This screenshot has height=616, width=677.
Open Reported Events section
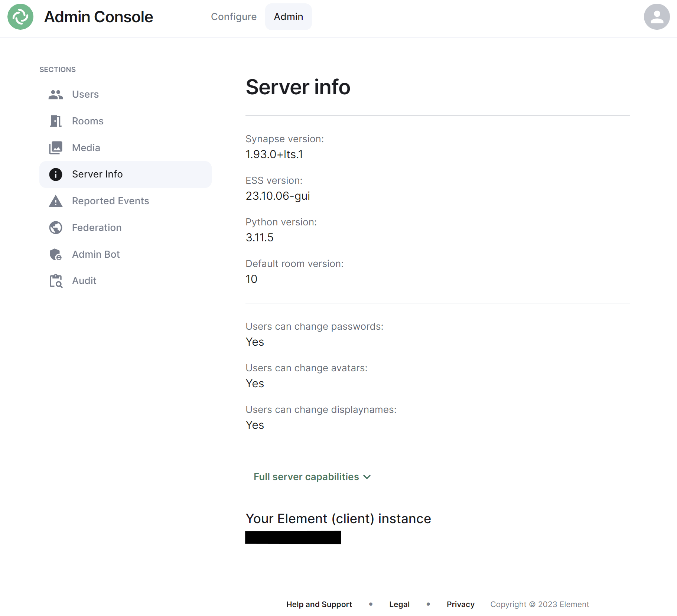[126, 201]
